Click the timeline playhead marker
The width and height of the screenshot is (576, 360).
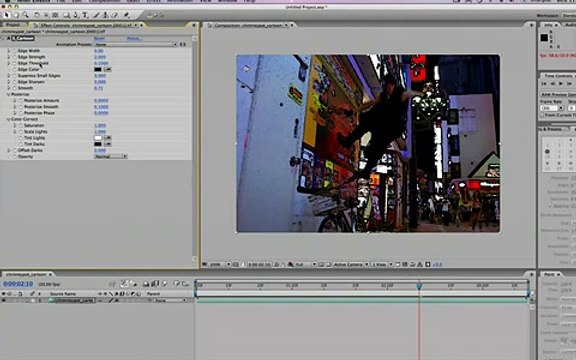[419, 285]
